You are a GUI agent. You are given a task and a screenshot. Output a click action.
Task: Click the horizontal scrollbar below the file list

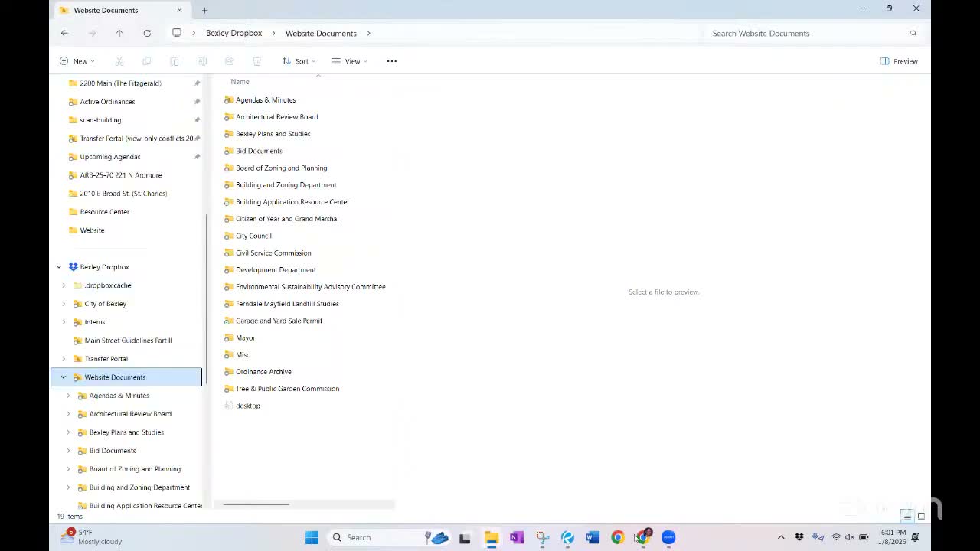[x=256, y=504]
